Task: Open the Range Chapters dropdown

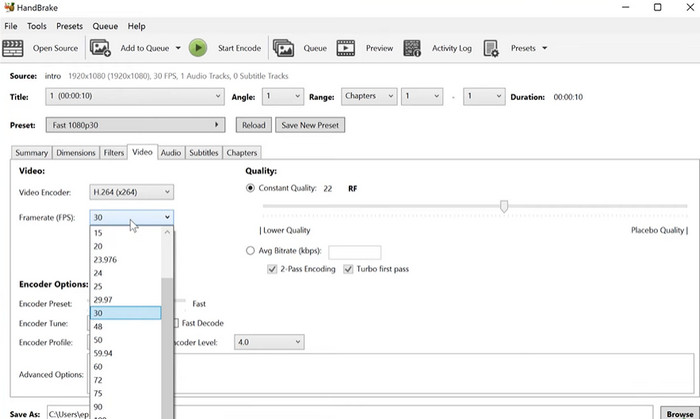Action: 369,96
